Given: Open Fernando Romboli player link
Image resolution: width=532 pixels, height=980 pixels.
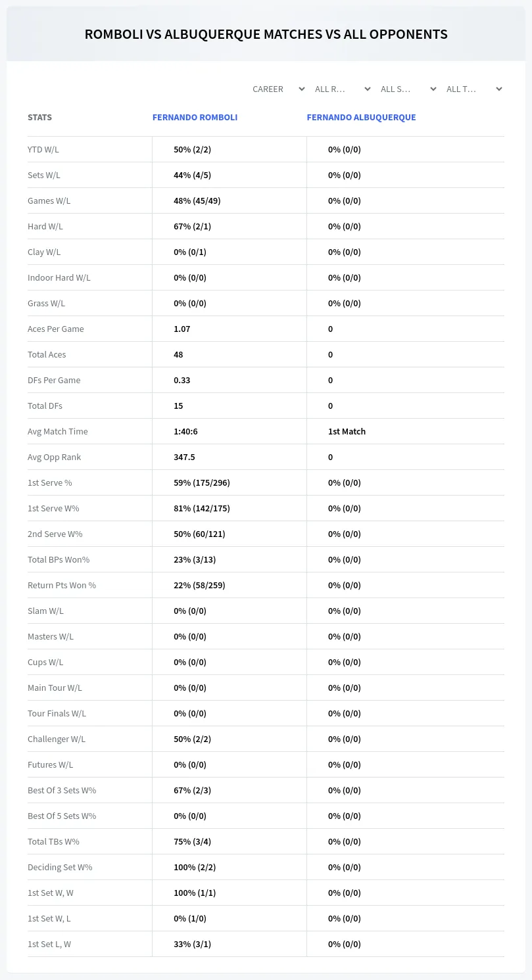Looking at the screenshot, I should tap(195, 117).
